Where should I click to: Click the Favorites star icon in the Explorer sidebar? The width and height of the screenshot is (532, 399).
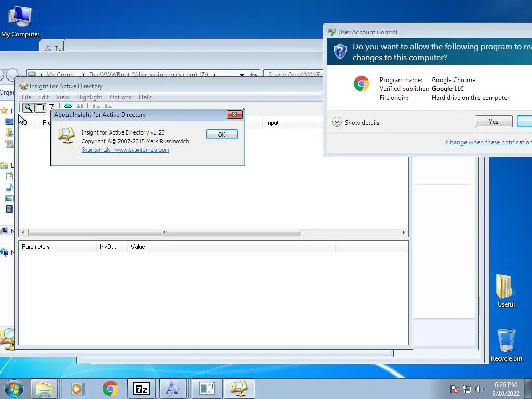4,111
